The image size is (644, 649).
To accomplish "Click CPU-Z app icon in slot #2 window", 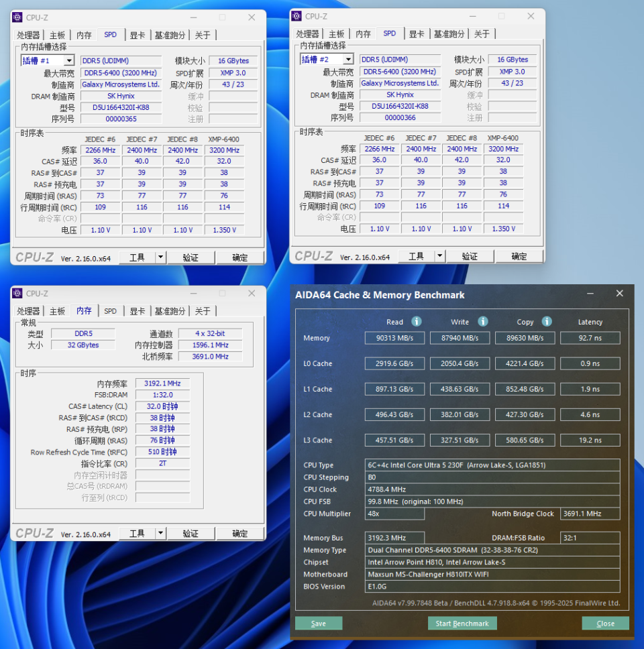I will coord(297,16).
